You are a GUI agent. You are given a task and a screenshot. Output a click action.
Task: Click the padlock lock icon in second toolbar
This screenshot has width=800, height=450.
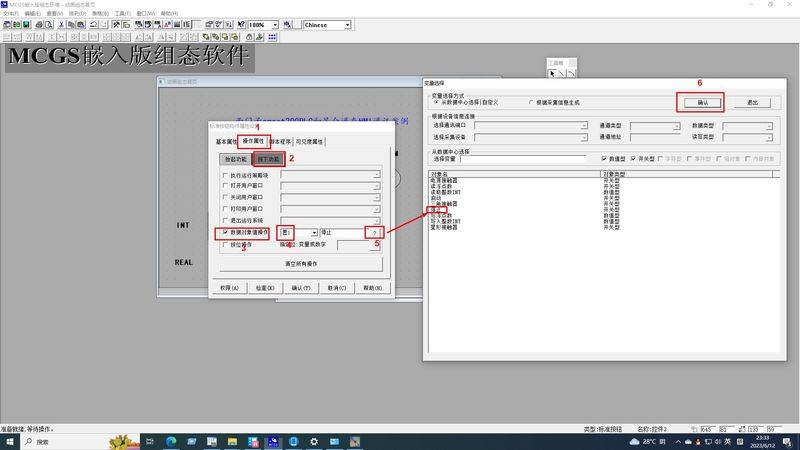coord(249,37)
